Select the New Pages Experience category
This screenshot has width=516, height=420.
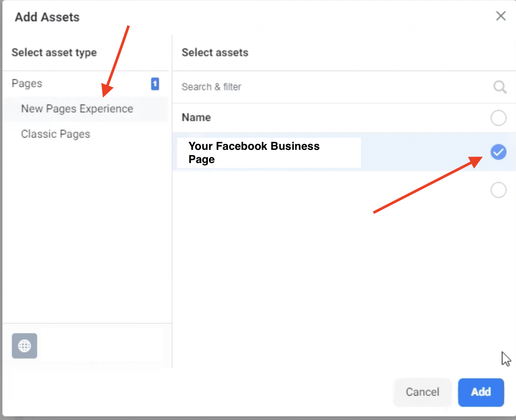tap(77, 109)
